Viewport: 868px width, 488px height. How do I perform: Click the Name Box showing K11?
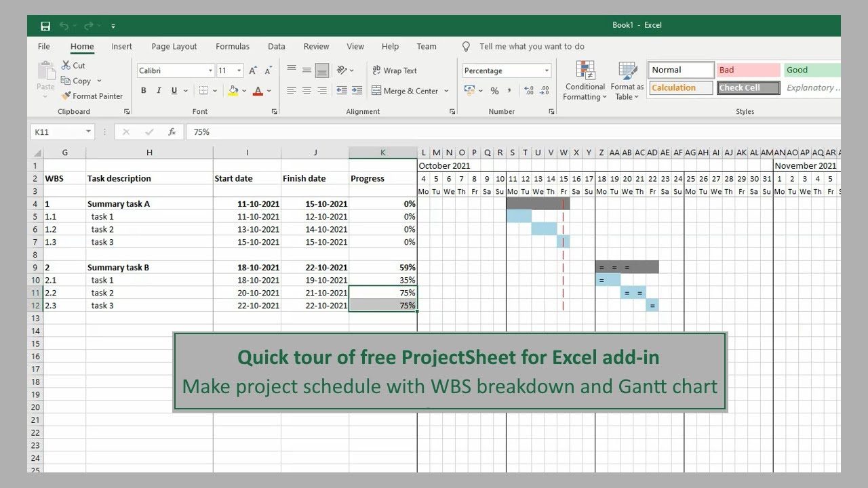pyautogui.click(x=62, y=131)
